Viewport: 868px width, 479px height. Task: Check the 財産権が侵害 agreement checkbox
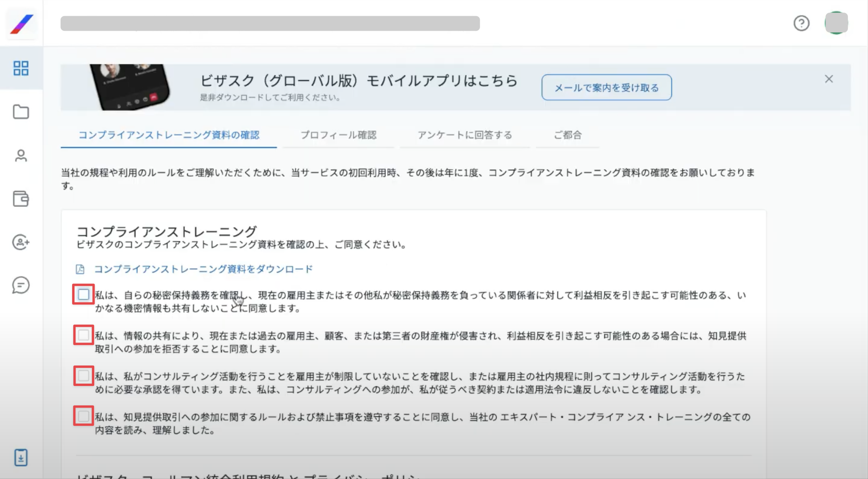point(84,335)
